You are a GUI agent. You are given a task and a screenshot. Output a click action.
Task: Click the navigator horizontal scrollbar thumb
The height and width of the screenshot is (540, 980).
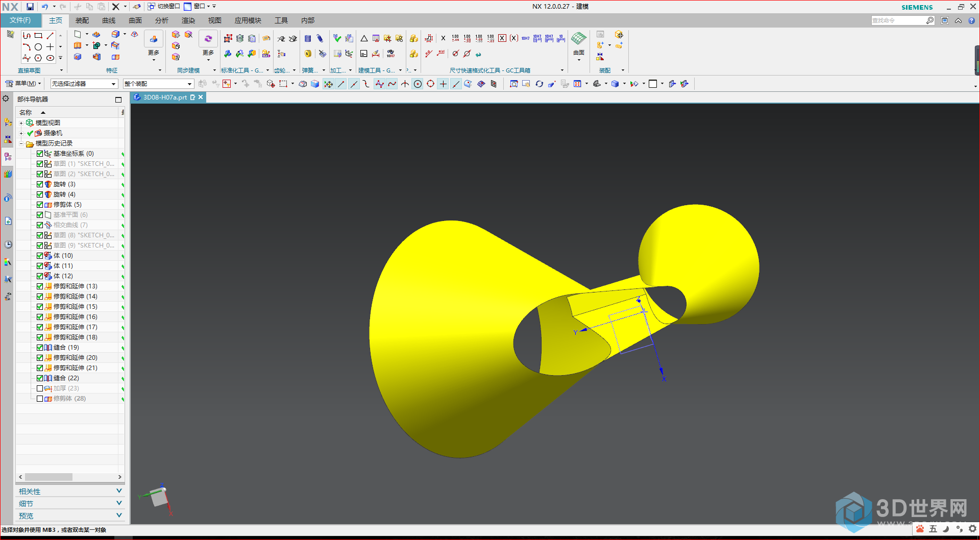point(49,477)
